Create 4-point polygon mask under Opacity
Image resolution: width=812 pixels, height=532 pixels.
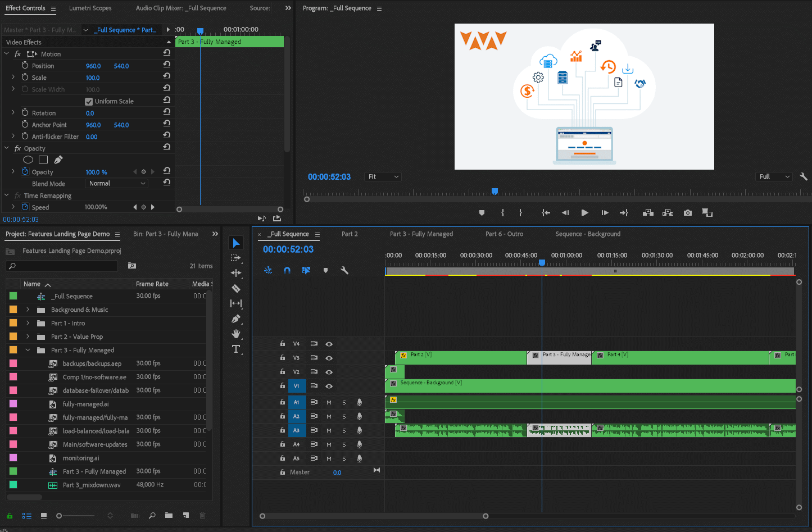point(43,160)
